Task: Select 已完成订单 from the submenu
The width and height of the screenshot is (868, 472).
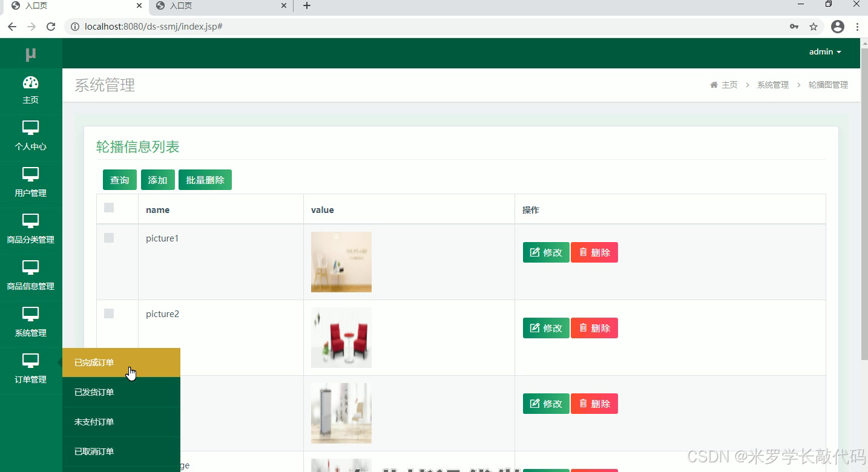Action: coord(121,362)
